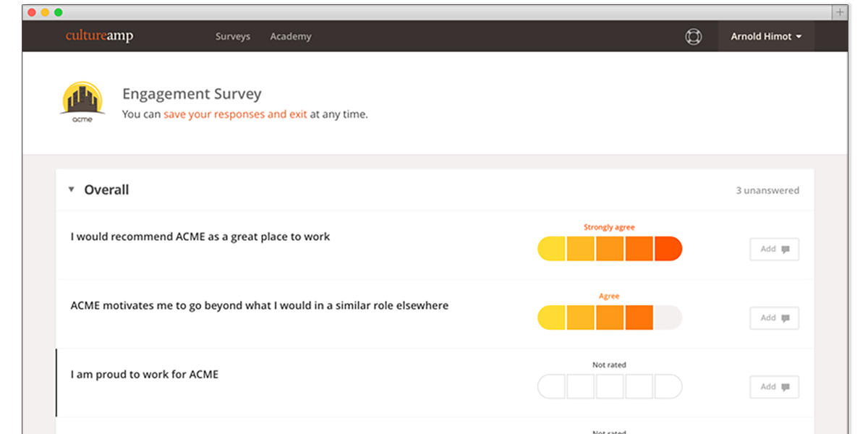Click the plus button in the window corner
The width and height of the screenshot is (868, 434).
click(x=839, y=12)
